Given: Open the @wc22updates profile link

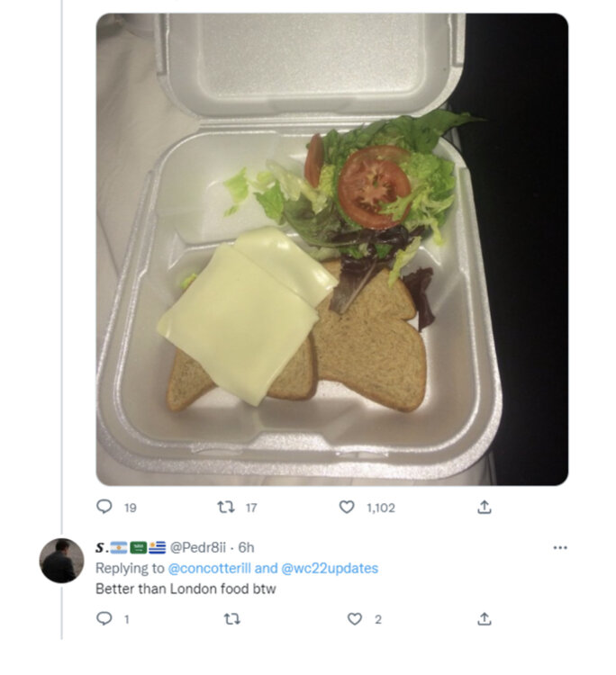Looking at the screenshot, I should (x=331, y=568).
